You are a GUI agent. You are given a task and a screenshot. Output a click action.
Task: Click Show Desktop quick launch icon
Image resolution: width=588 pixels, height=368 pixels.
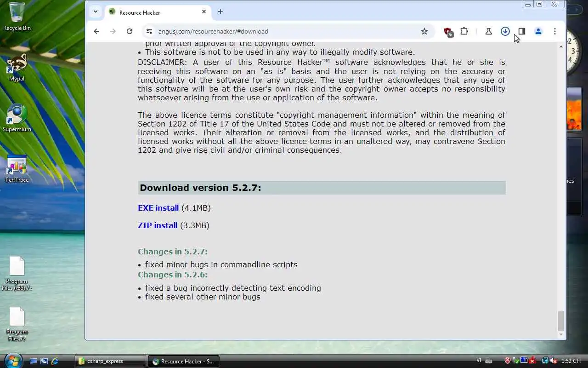point(34,361)
